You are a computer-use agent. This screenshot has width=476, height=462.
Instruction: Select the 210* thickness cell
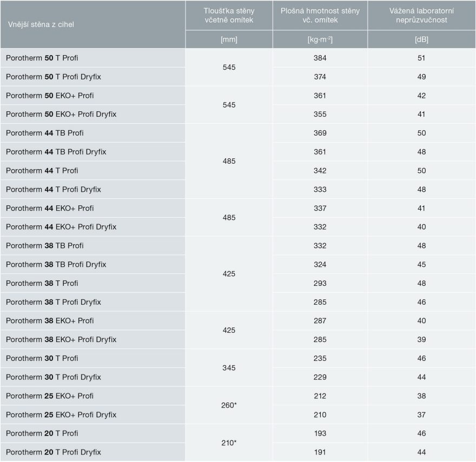coord(229,443)
